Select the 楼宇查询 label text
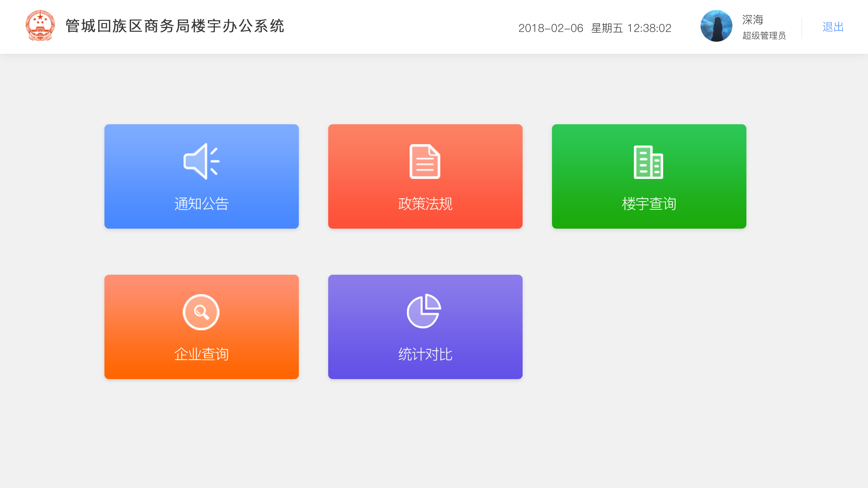 tap(649, 204)
